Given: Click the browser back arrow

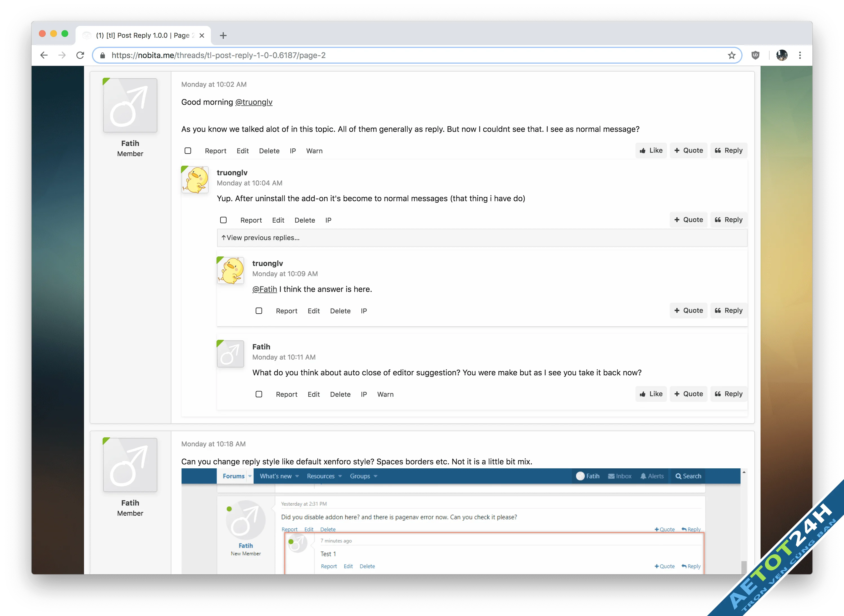Looking at the screenshot, I should tap(44, 55).
